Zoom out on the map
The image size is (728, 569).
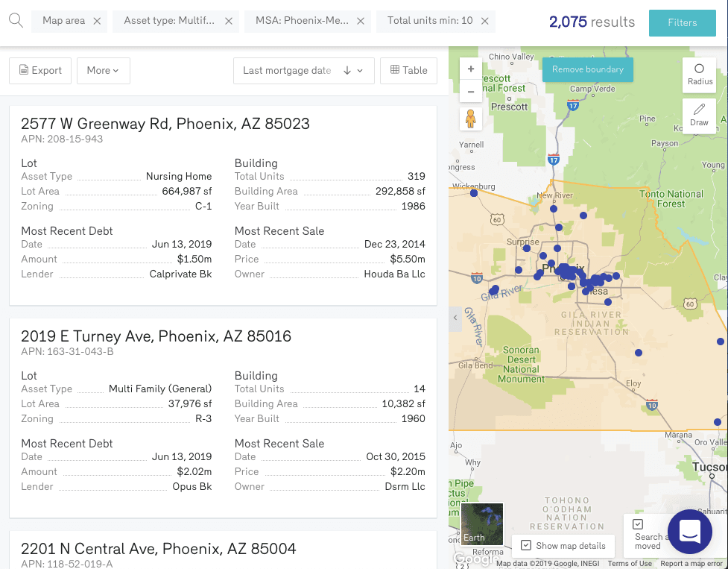pyautogui.click(x=471, y=92)
